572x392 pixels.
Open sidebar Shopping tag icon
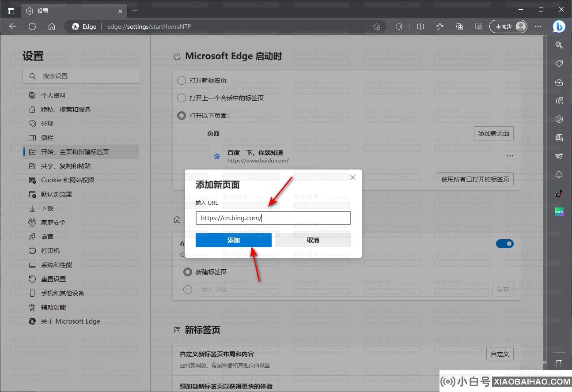559,64
